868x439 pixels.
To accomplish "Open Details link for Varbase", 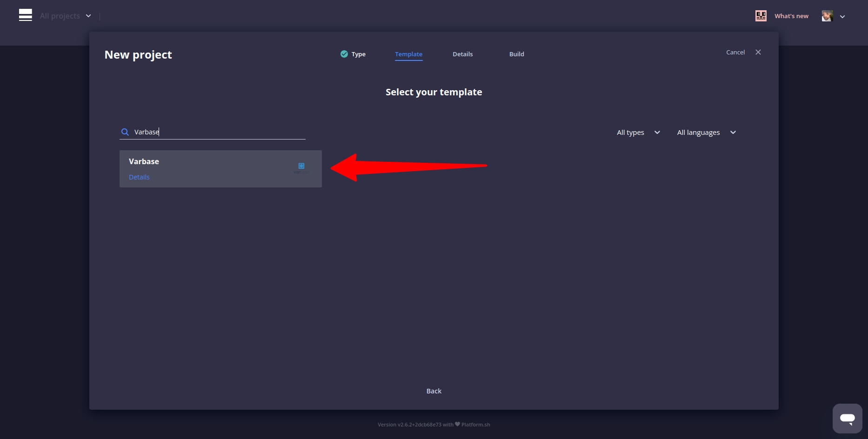I will pos(139,177).
